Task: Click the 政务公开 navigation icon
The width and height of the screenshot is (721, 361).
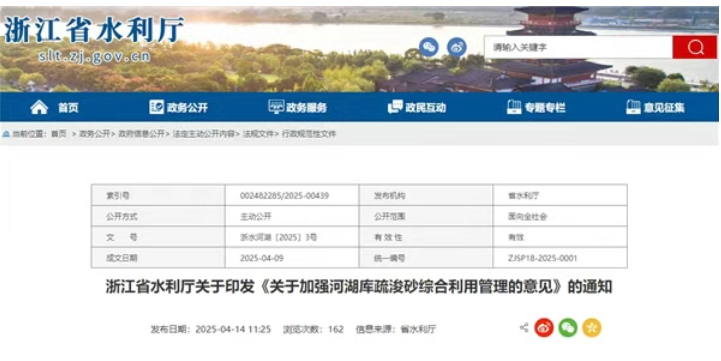Action: [x=156, y=107]
